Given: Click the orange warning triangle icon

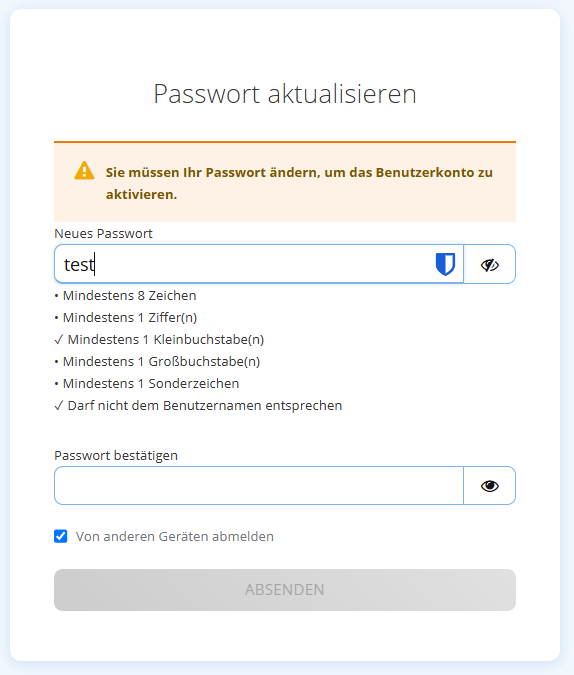Looking at the screenshot, I should (x=84, y=170).
